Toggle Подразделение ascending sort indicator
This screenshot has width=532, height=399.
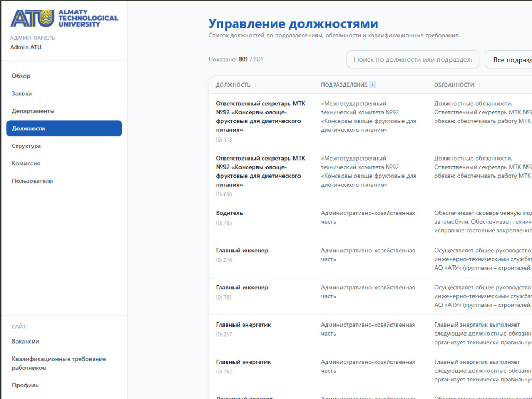point(372,85)
